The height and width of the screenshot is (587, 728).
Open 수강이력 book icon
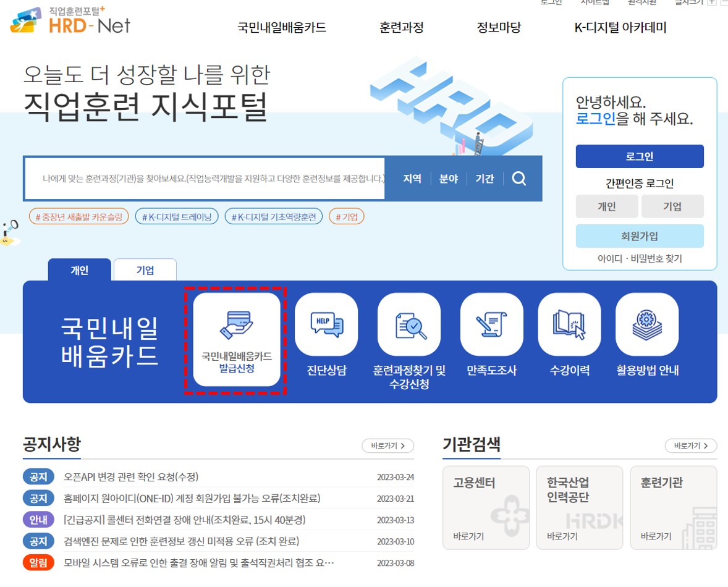[569, 323]
